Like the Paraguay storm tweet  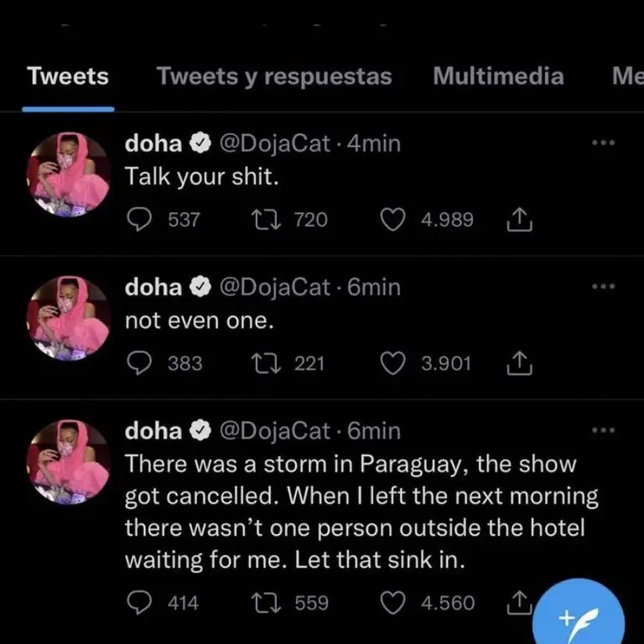click(392, 602)
